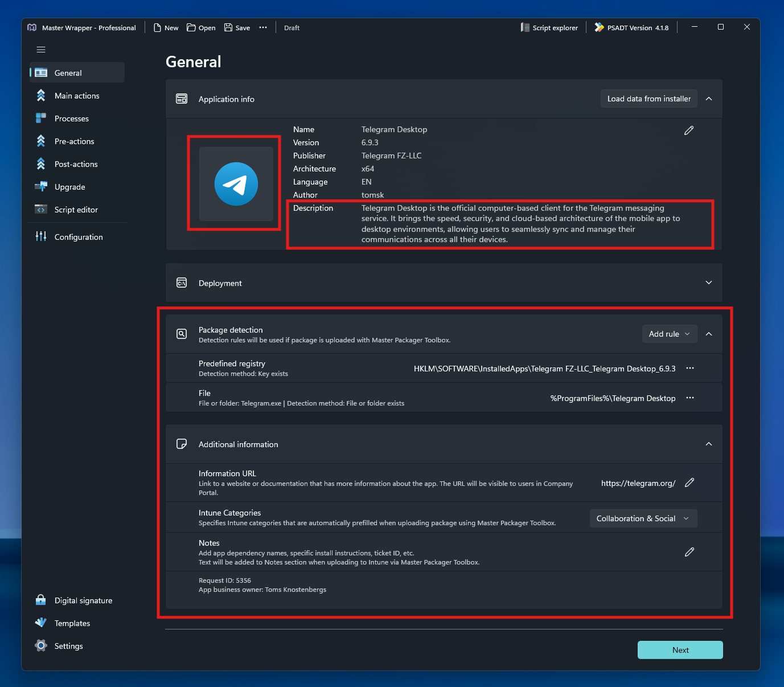The image size is (784, 687).
Task: Click the Digital signature sidebar label
Action: pos(84,600)
